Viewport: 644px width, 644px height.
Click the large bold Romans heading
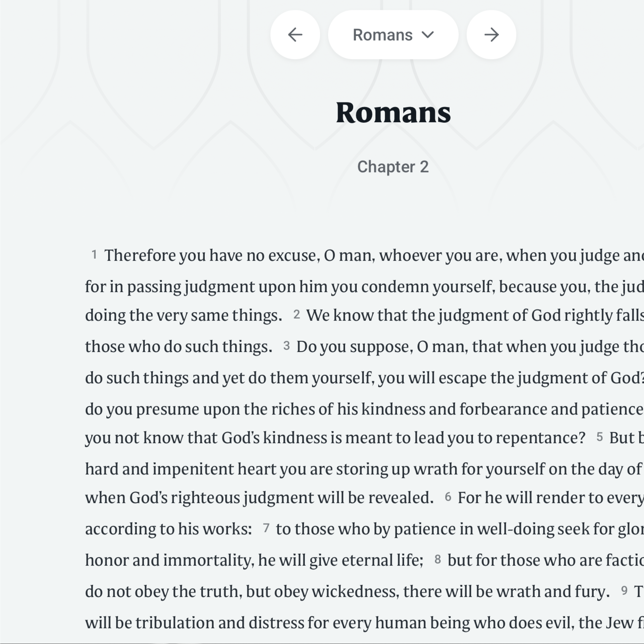tap(393, 113)
